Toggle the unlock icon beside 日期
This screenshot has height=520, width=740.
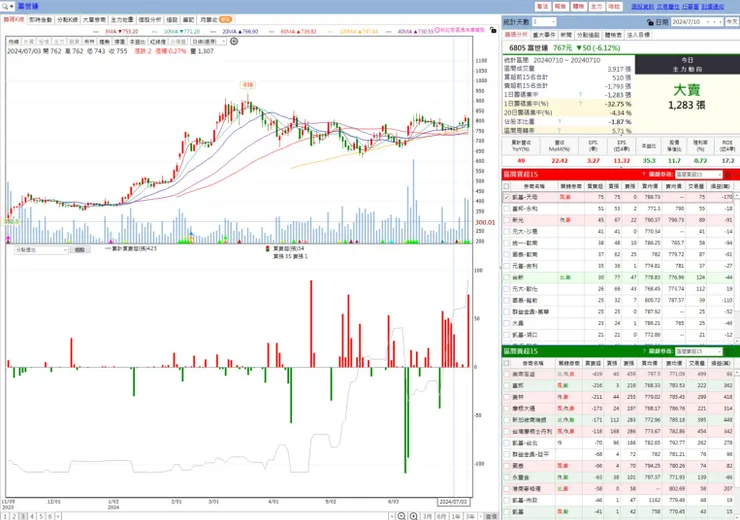(x=650, y=22)
